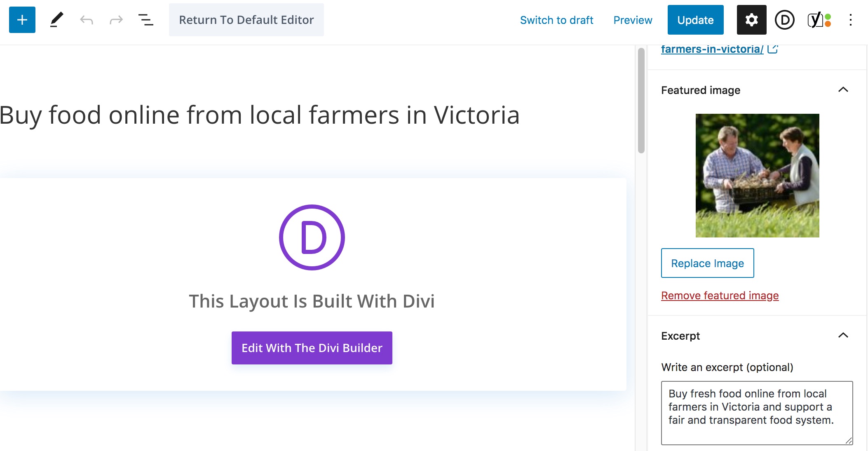Select the pencil edit tools icon
This screenshot has height=451, width=868.
pyautogui.click(x=56, y=20)
